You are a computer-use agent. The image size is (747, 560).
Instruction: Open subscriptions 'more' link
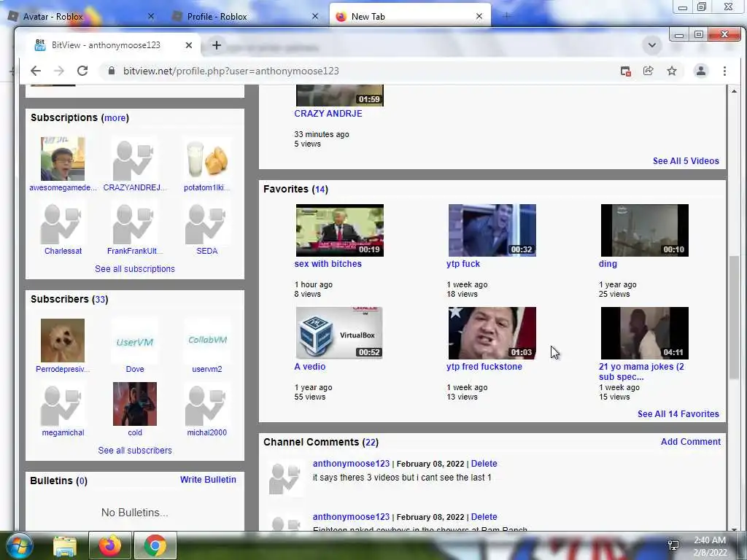tap(115, 118)
